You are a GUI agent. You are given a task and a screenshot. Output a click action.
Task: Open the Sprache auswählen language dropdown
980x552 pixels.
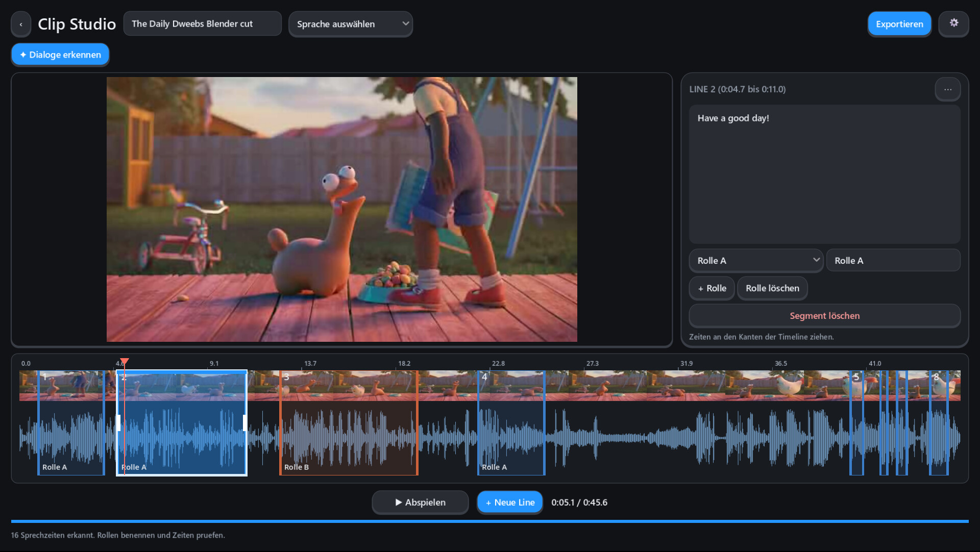coord(351,24)
